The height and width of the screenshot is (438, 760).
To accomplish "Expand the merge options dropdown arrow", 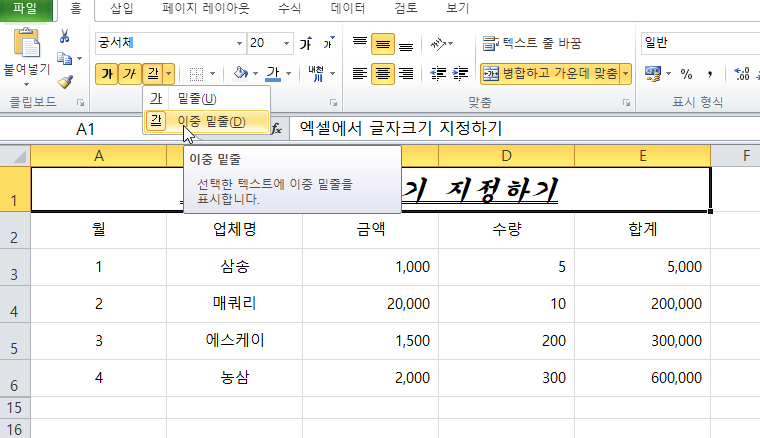I will click(x=626, y=74).
